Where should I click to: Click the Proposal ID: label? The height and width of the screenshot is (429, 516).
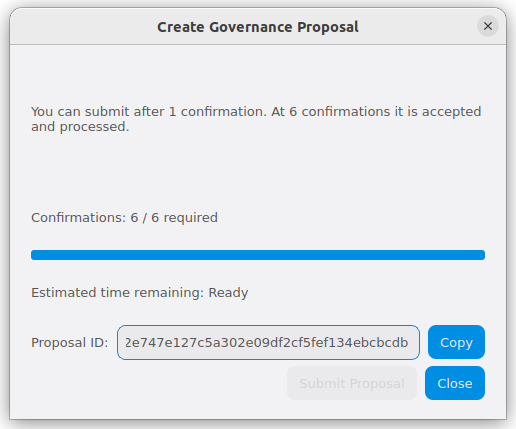click(70, 343)
